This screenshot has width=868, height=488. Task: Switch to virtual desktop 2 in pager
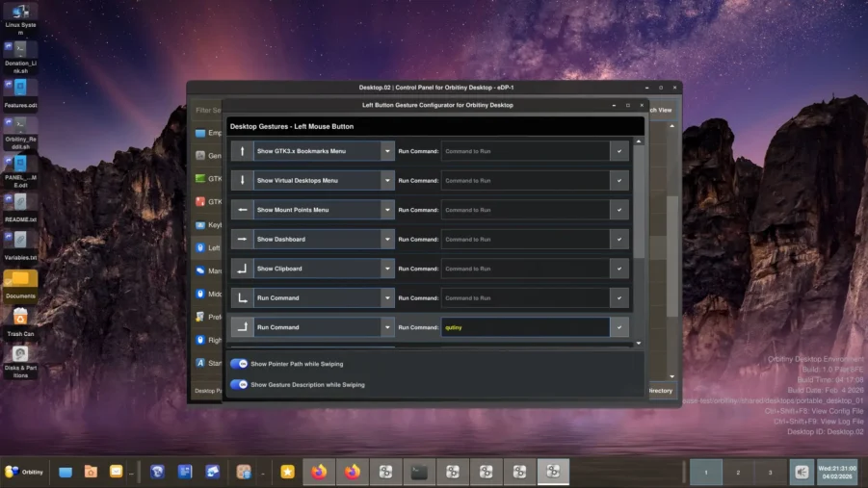[738, 473]
